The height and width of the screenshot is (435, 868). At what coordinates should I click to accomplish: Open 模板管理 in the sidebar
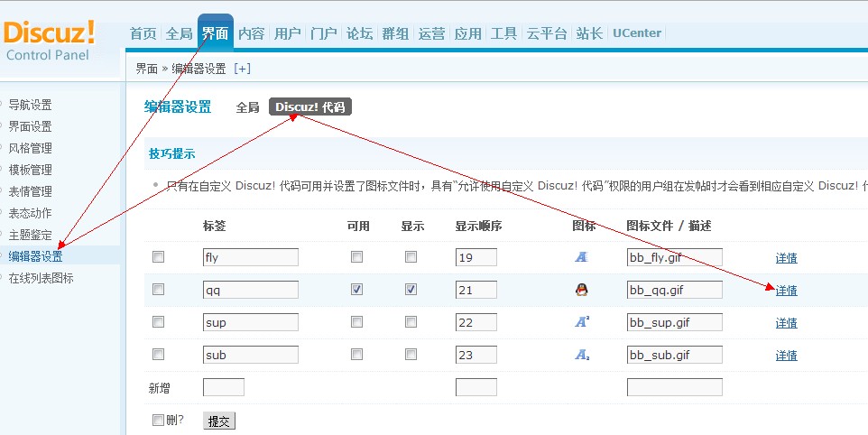(x=30, y=170)
